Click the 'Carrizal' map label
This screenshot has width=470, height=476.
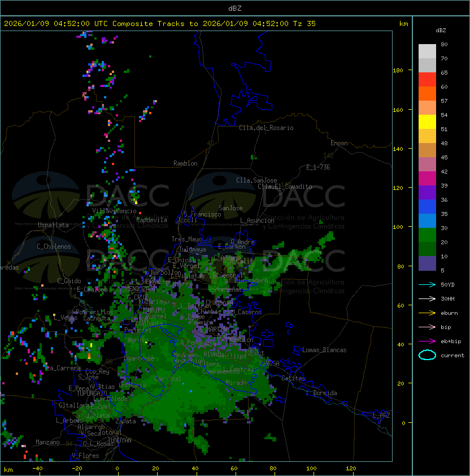tap(168, 379)
